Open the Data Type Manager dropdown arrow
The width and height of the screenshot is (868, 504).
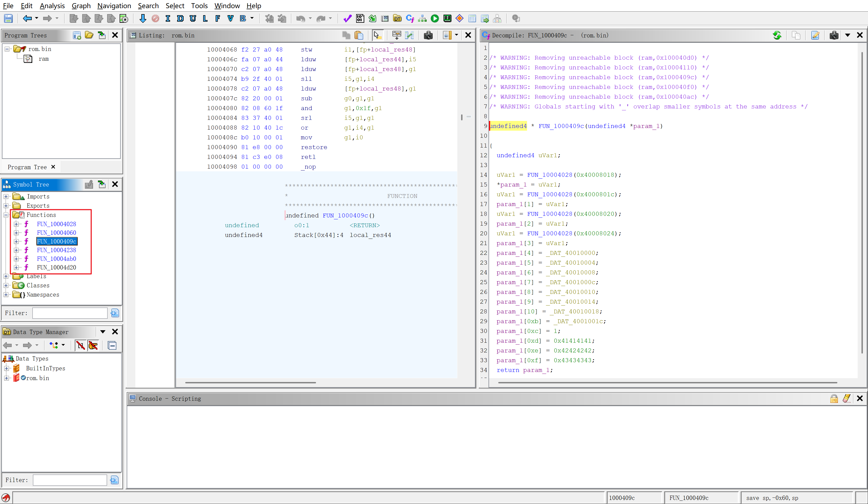(x=103, y=332)
